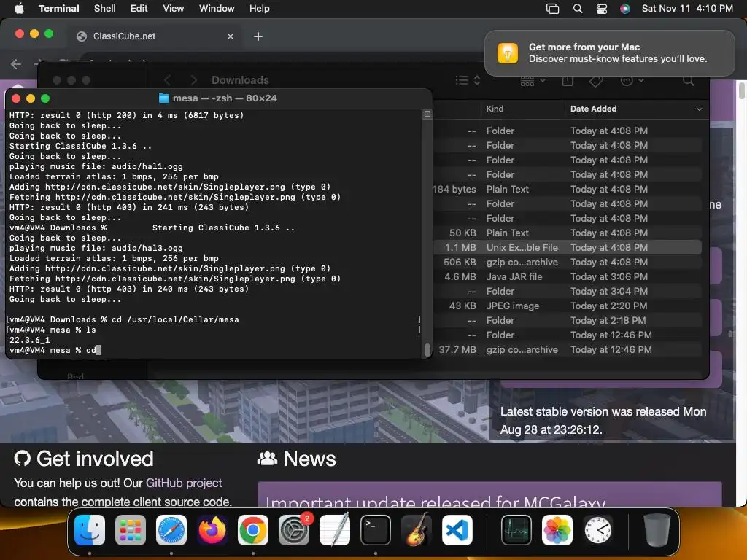Open Terminal menu in menu bar

pyautogui.click(x=59, y=8)
